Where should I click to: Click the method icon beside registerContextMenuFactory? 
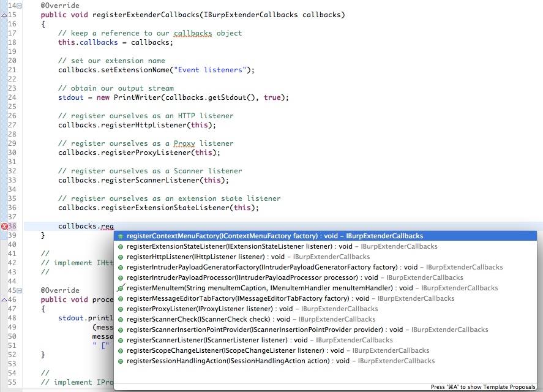121,236
